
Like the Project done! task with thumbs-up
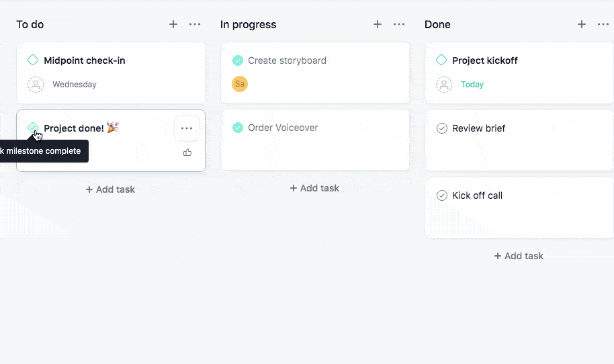[x=187, y=152]
